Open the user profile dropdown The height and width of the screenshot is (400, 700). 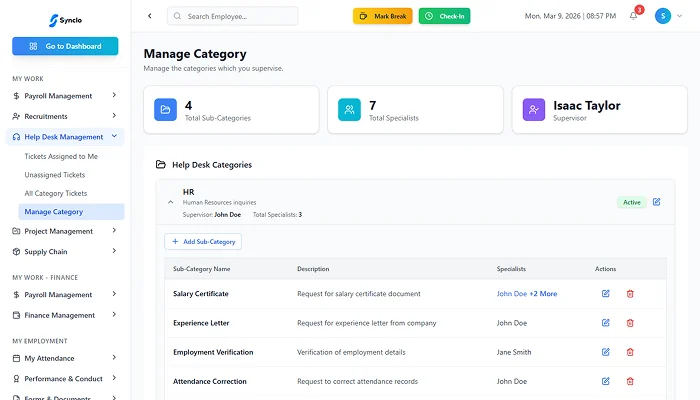pos(669,16)
